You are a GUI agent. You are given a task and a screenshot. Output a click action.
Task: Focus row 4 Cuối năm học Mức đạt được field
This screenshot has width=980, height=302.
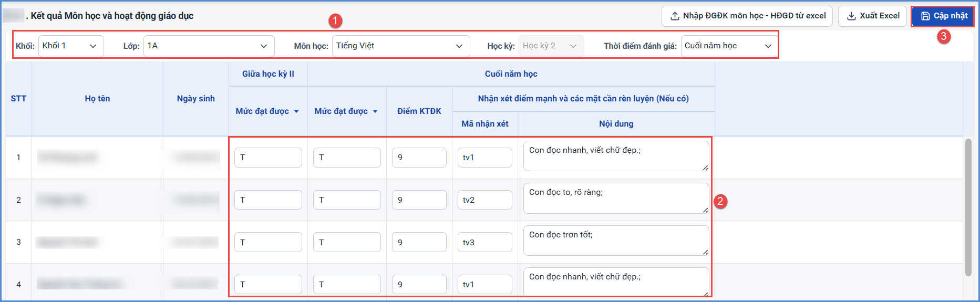coord(347,285)
